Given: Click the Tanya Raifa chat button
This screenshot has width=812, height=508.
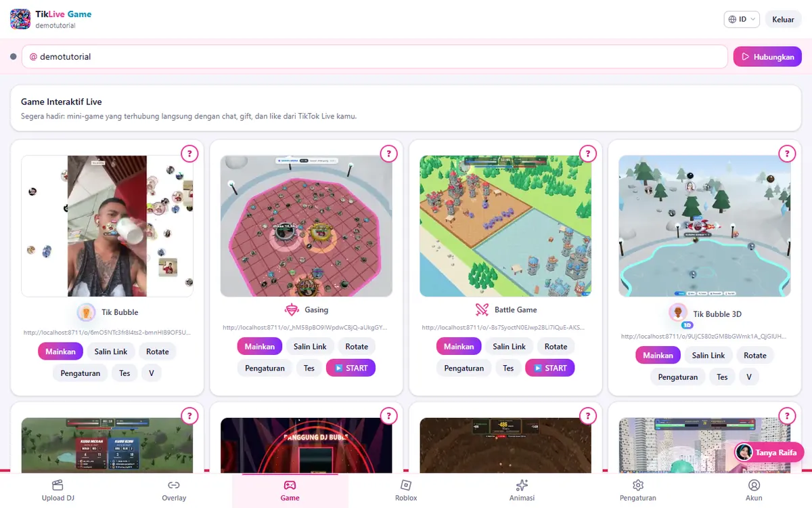Looking at the screenshot, I should coord(769,452).
